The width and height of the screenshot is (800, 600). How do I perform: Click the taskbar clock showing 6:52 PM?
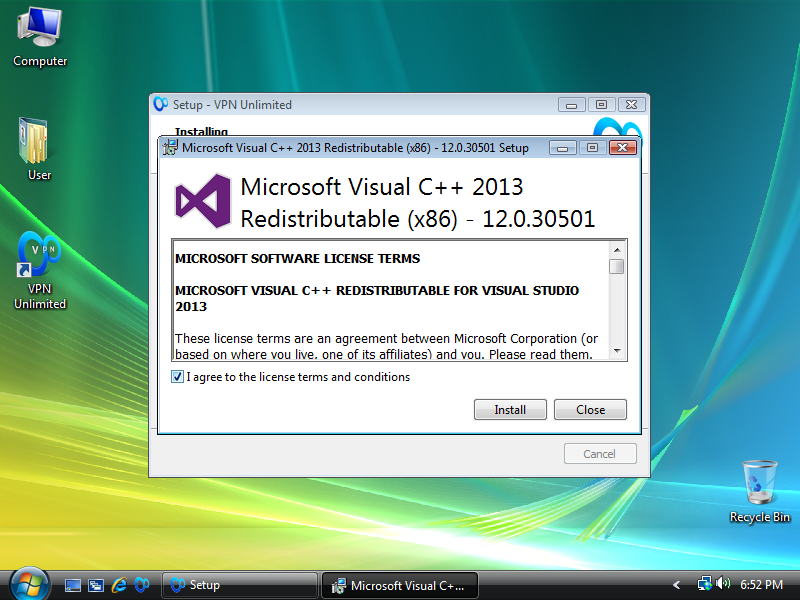[761, 585]
